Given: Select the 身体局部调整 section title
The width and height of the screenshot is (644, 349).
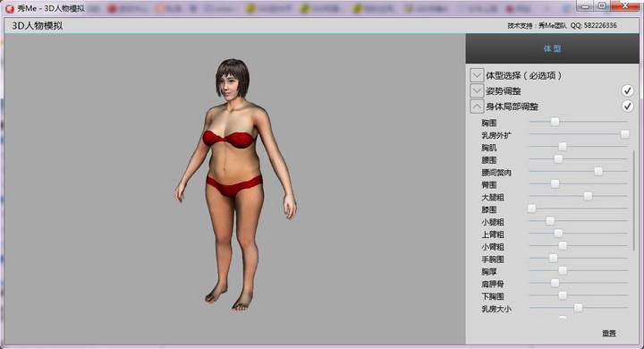Looking at the screenshot, I should click(513, 106).
